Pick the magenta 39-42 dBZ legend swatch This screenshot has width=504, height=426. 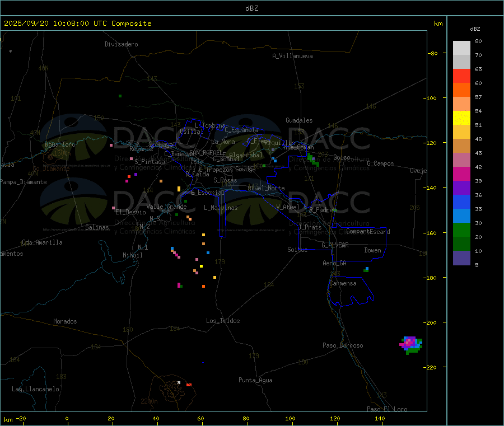point(461,174)
